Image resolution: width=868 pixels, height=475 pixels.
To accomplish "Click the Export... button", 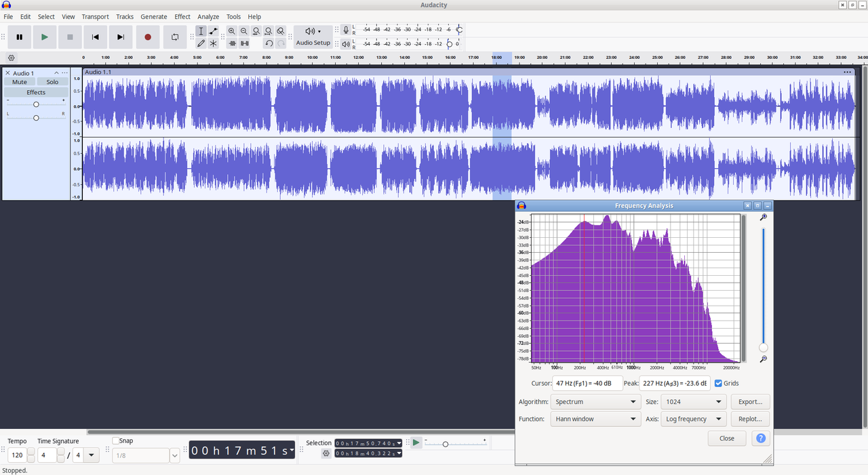I will (x=751, y=402).
